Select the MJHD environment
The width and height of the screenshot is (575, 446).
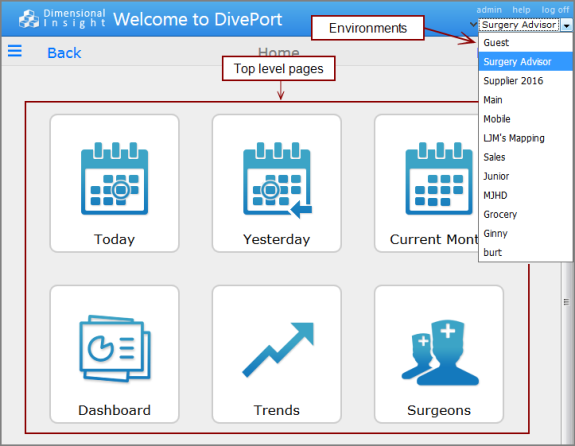pos(525,195)
